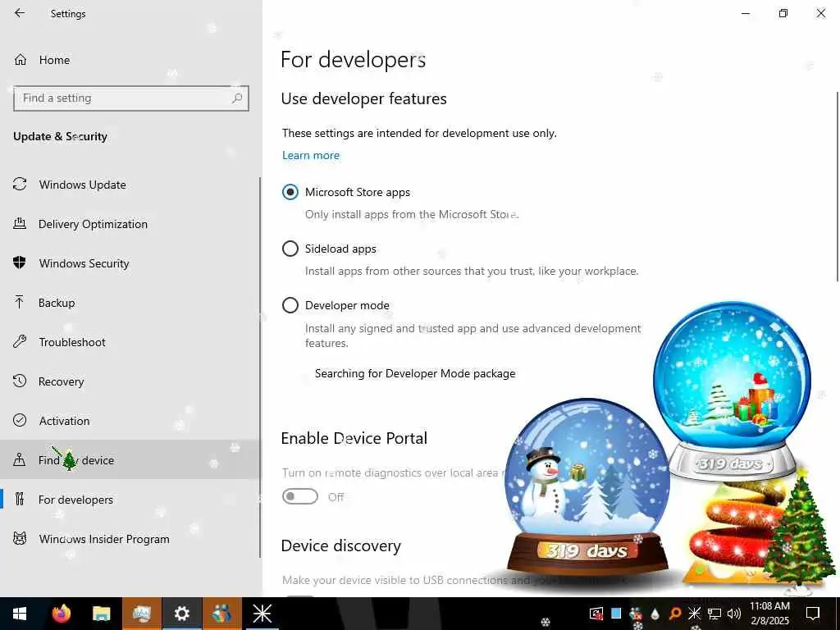
Task: Click the gifts snow globe widget
Action: (x=732, y=390)
